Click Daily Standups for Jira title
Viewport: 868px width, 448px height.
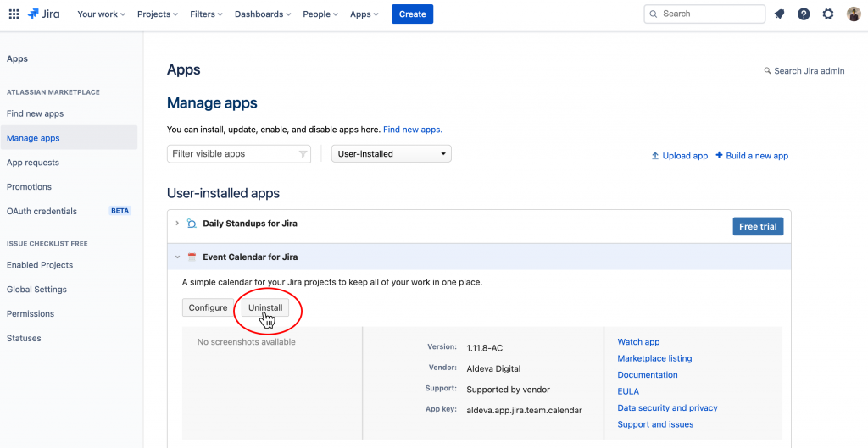tap(250, 224)
